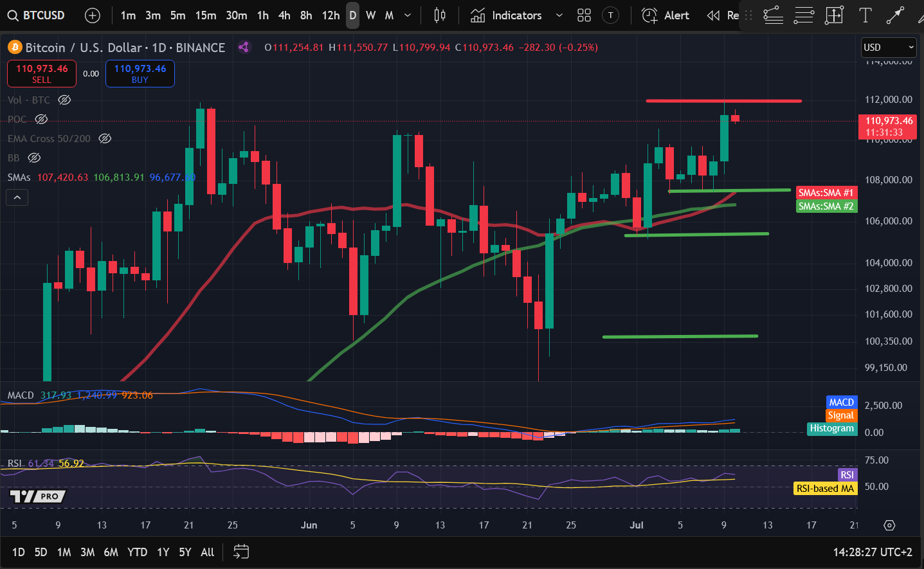The width and height of the screenshot is (924, 569).
Task: Open the USD currency dropdown
Action: click(888, 47)
